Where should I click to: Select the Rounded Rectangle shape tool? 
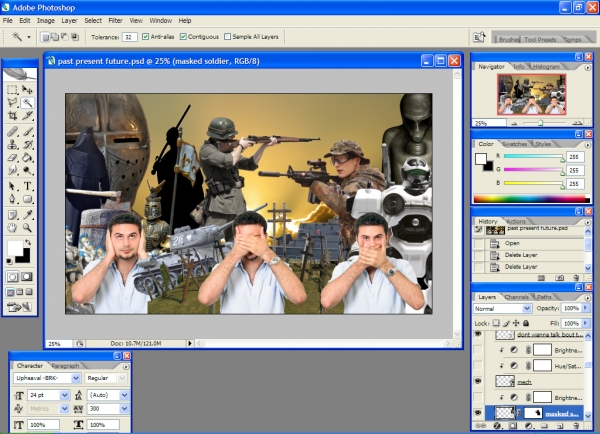[x=27, y=199]
